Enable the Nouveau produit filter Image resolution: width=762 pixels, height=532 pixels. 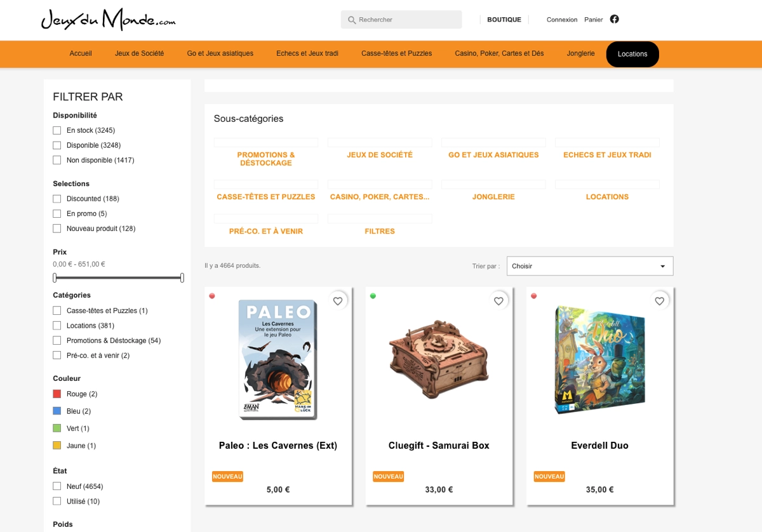(x=57, y=229)
